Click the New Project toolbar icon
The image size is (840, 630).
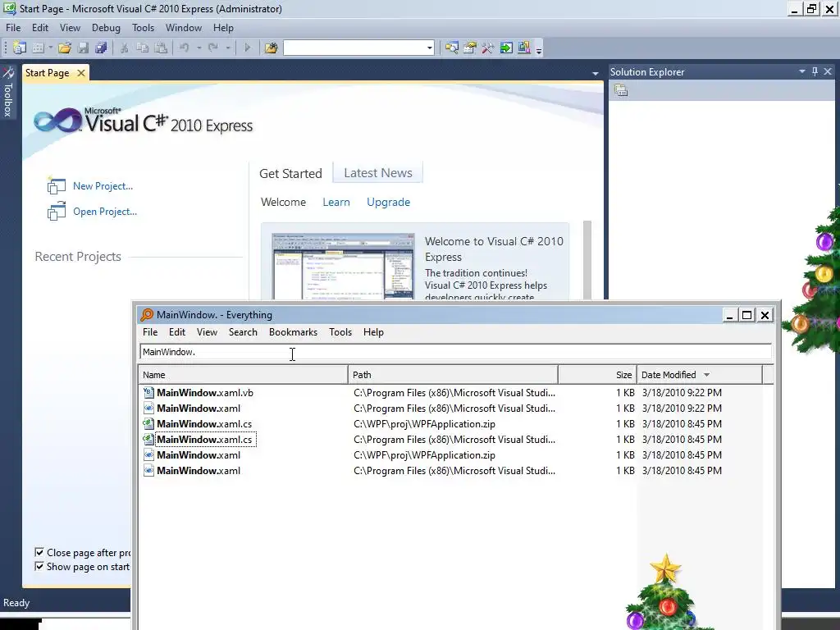click(20, 48)
